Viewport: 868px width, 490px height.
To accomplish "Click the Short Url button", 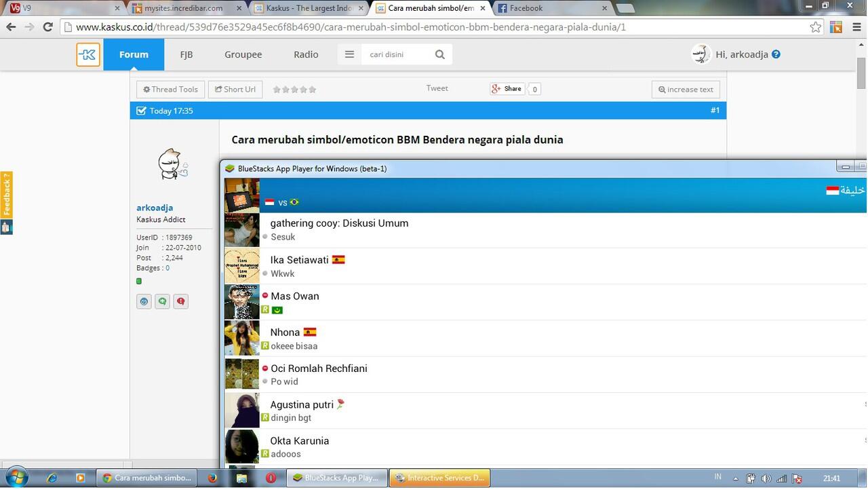I will (235, 90).
